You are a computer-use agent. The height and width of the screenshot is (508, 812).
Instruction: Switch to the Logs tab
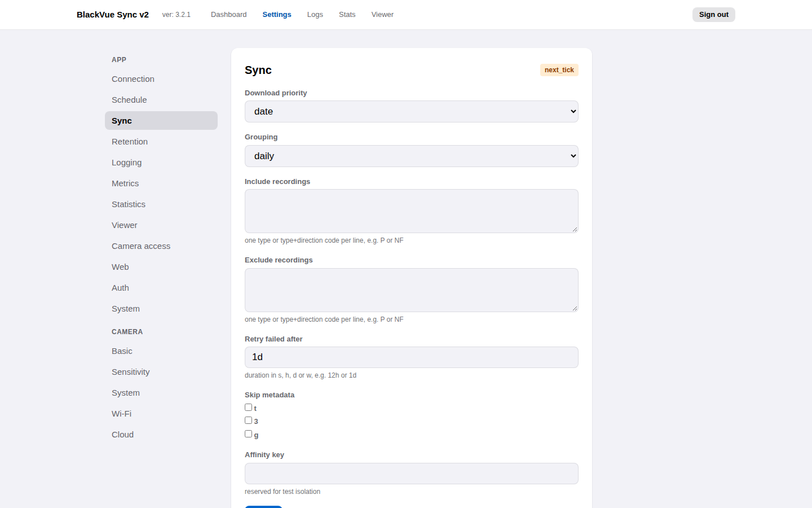pyautogui.click(x=315, y=15)
